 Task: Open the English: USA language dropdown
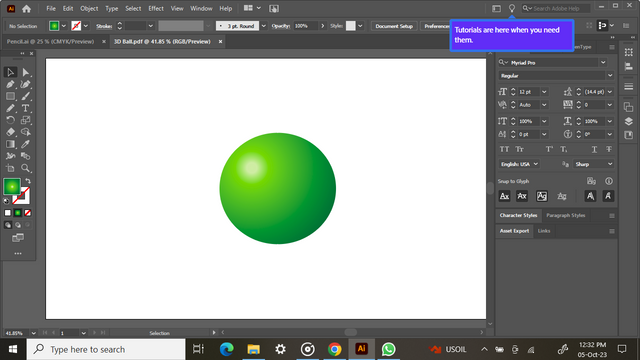coord(519,164)
